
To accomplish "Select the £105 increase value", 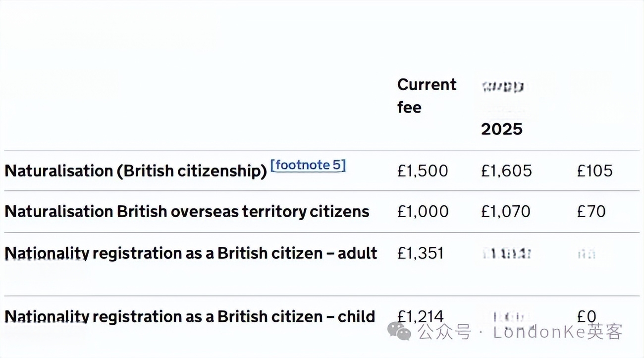I will (x=594, y=171).
